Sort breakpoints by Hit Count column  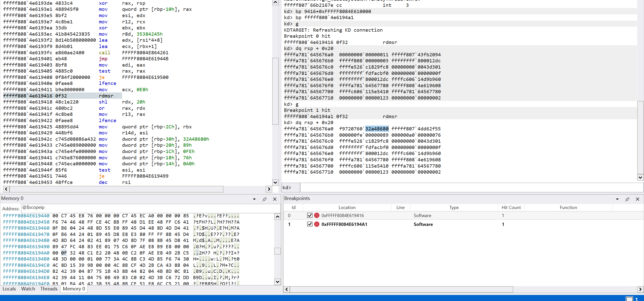point(511,207)
